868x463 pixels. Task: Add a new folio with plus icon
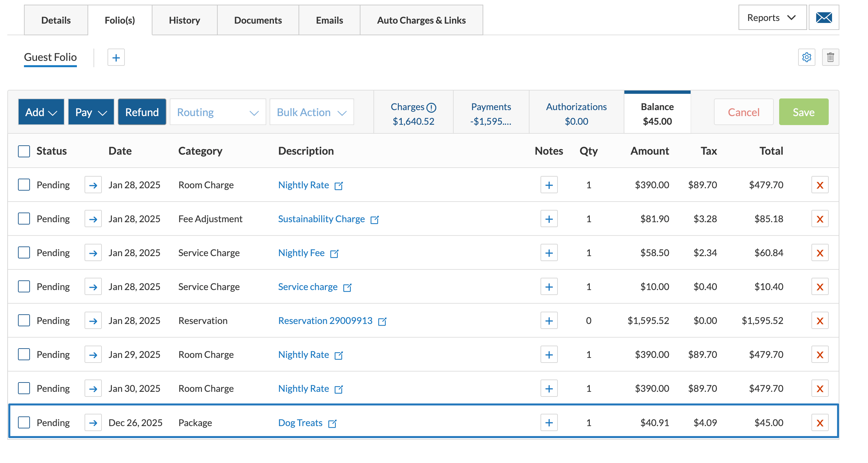(x=116, y=57)
